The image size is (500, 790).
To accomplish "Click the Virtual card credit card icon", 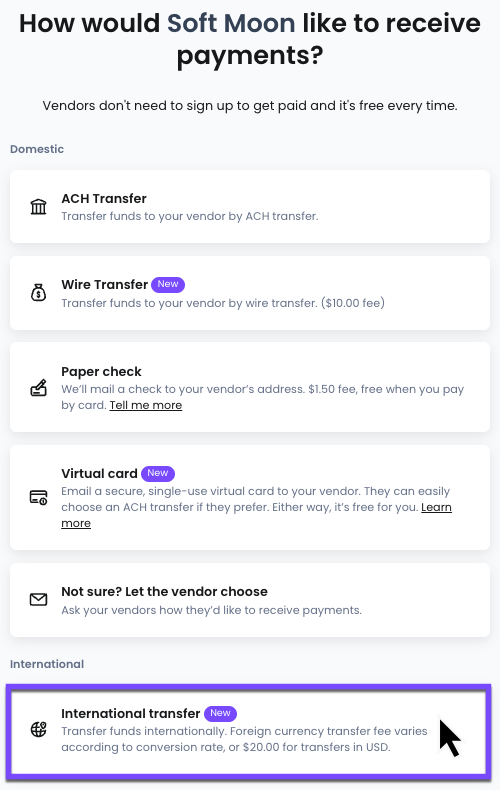I will point(38,497).
